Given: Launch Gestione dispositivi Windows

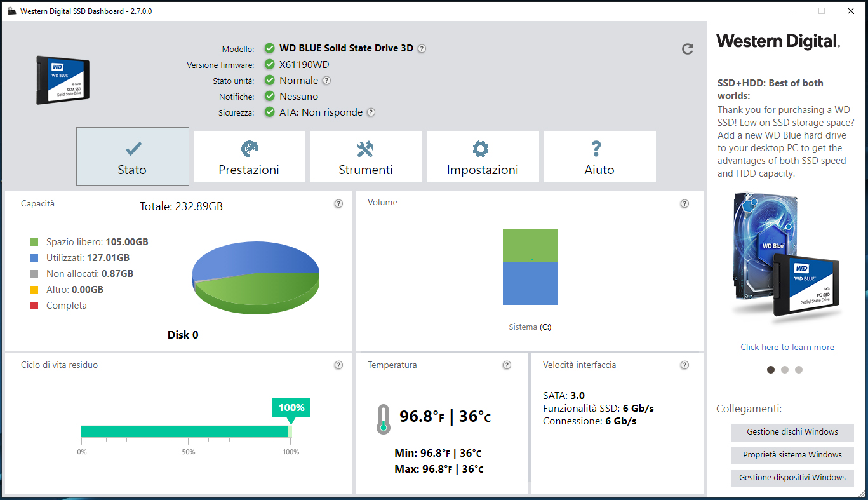Looking at the screenshot, I should [x=792, y=478].
